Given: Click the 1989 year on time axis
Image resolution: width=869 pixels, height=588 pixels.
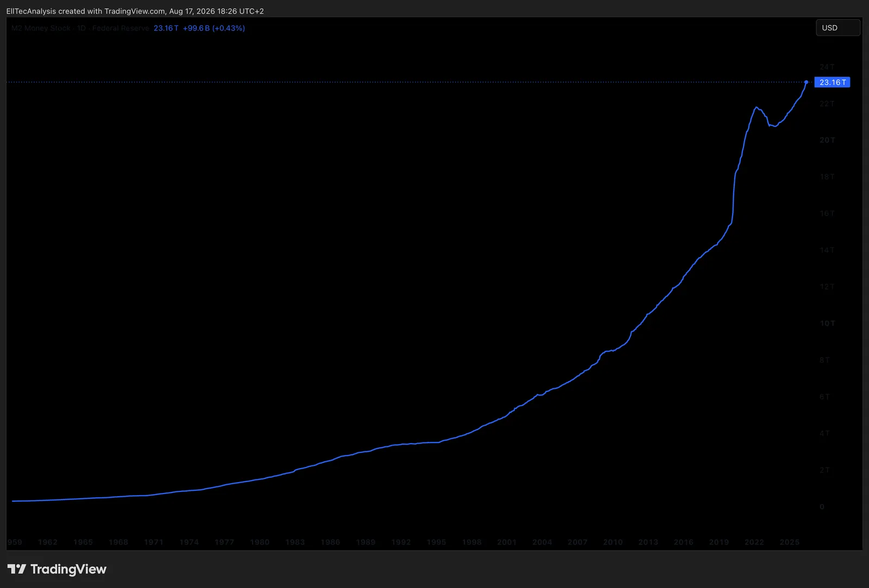Looking at the screenshot, I should point(366,542).
